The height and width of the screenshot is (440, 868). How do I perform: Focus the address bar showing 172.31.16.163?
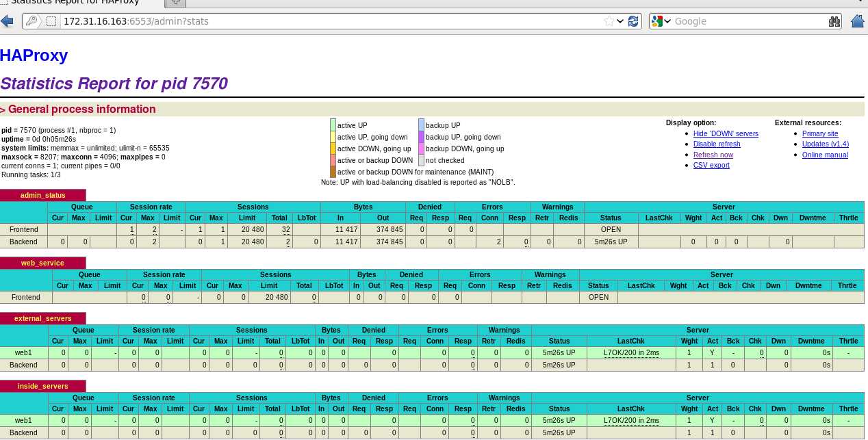coord(332,21)
